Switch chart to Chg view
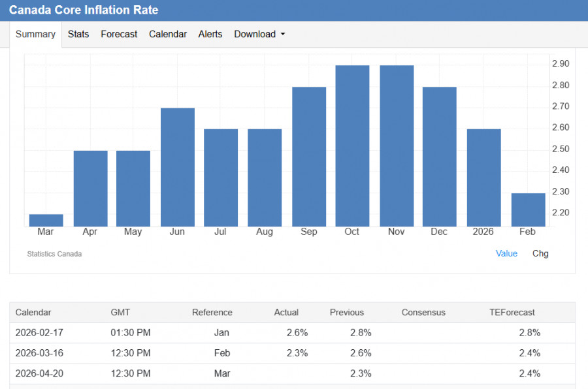Viewport: 588px width, 389px height. (540, 253)
